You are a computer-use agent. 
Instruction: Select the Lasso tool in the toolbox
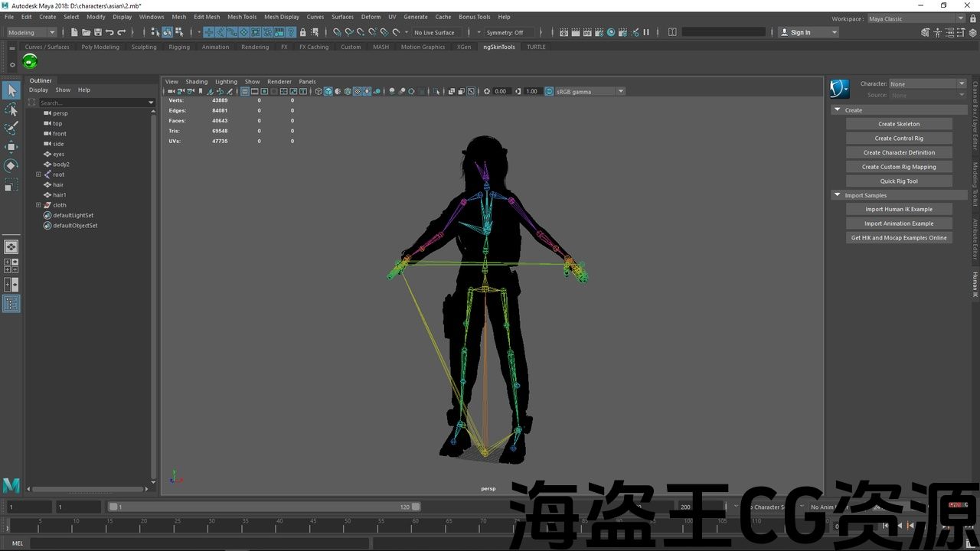click(11, 109)
